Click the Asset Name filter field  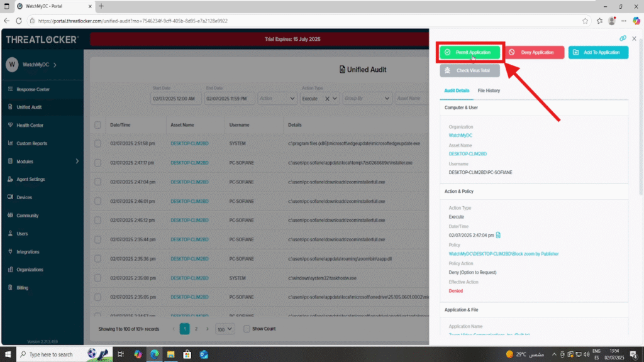click(412, 99)
